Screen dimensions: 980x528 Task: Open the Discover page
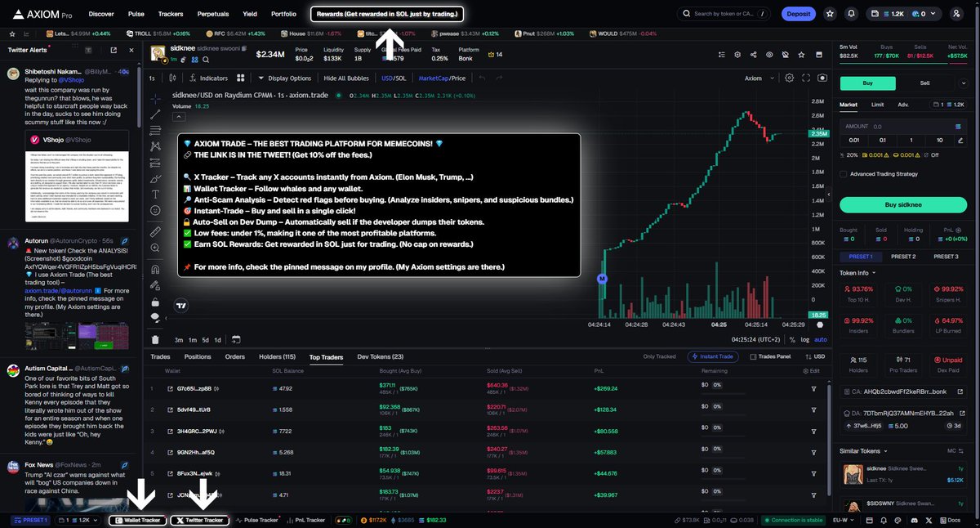click(x=101, y=14)
